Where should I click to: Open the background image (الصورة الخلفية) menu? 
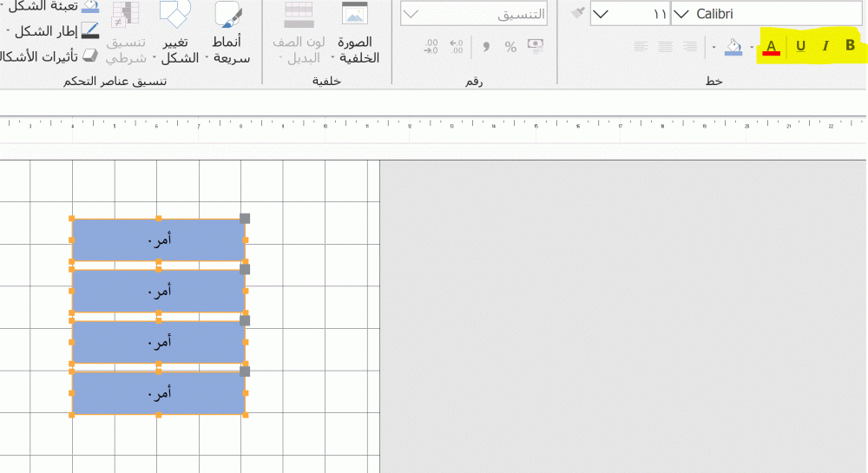click(x=353, y=32)
